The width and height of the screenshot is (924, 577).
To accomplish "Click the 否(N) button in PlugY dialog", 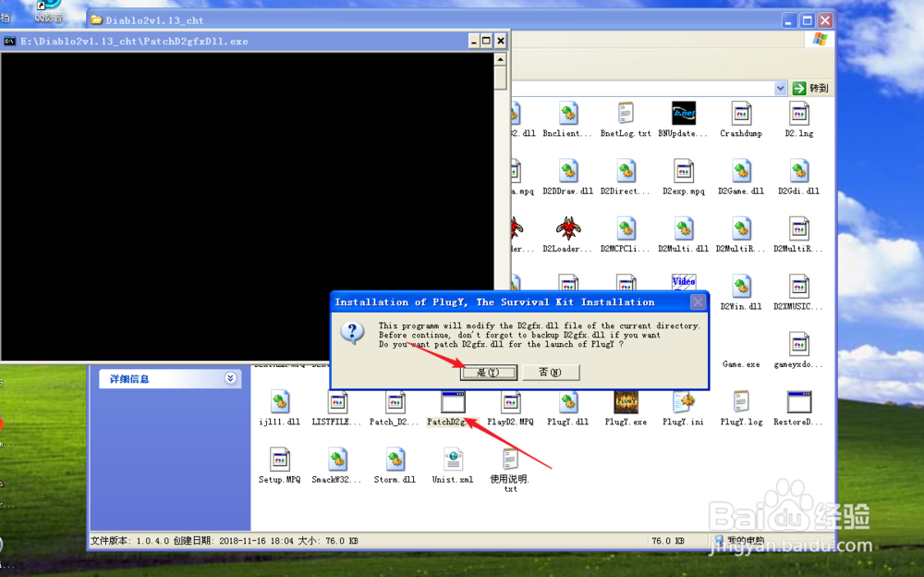I will 550,373.
